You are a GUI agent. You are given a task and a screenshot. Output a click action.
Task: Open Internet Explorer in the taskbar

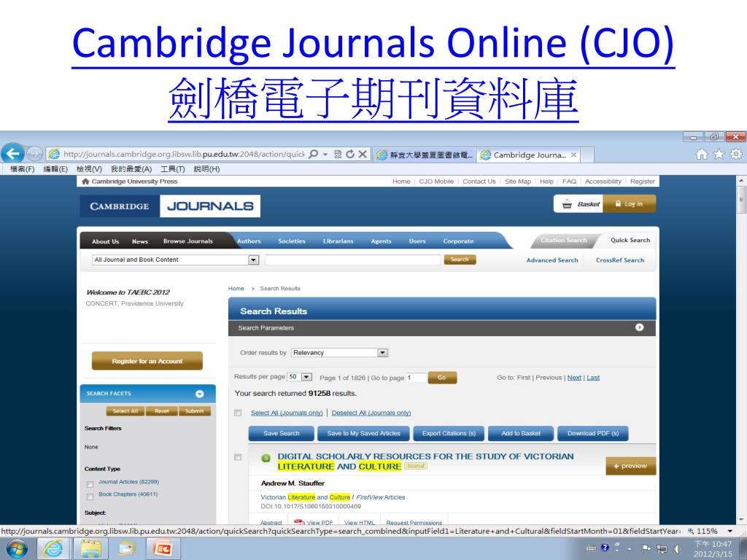pos(53,549)
